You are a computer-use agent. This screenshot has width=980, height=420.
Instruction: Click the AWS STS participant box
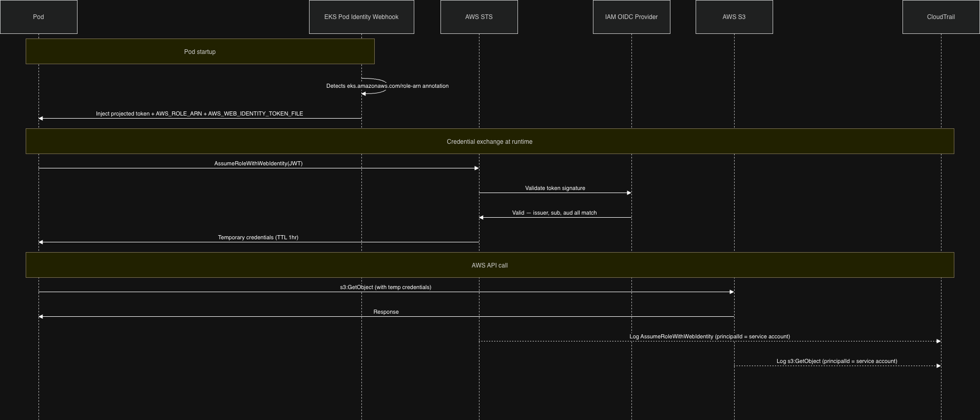click(x=479, y=17)
